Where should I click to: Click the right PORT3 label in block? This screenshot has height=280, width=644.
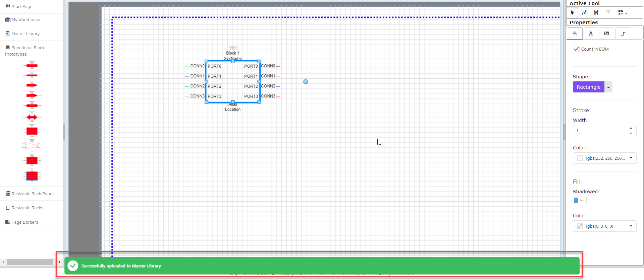[x=251, y=96]
